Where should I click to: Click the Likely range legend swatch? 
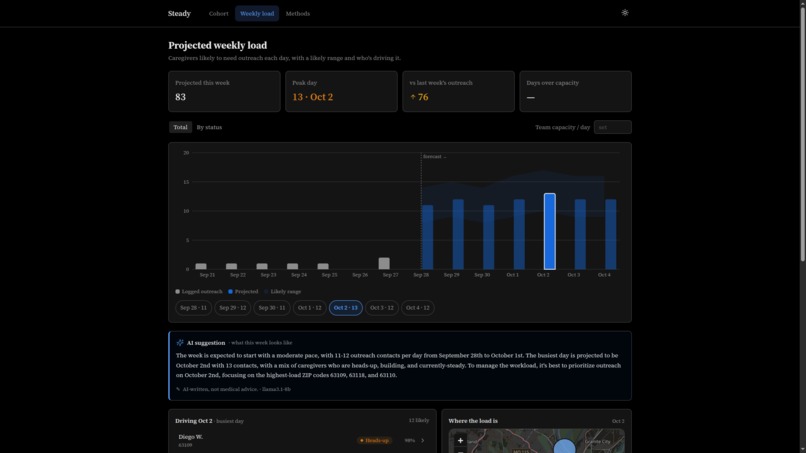(x=266, y=292)
